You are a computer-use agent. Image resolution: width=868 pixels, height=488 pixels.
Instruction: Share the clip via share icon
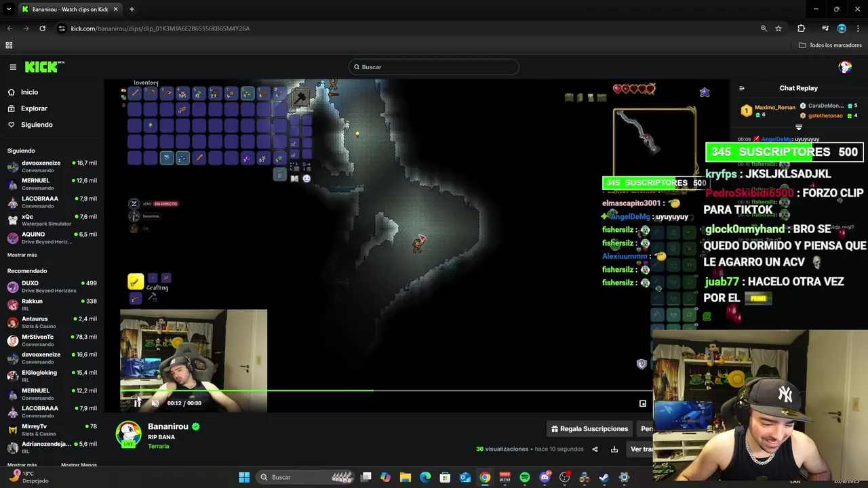click(595, 449)
